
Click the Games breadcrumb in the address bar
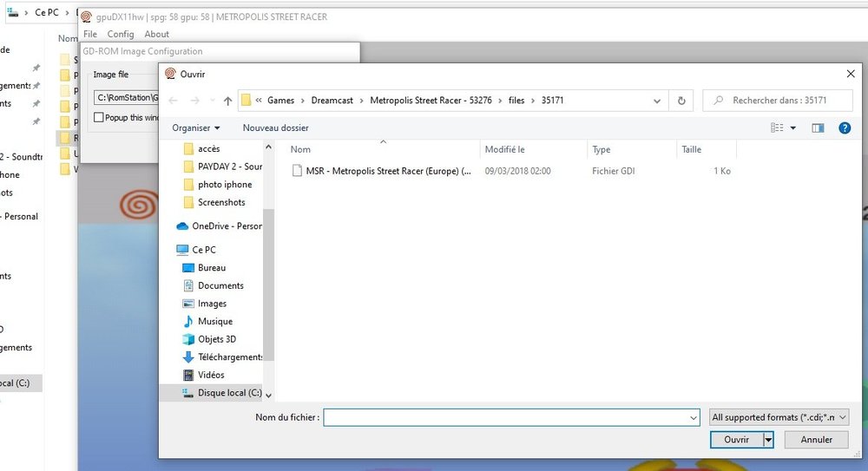[280, 100]
